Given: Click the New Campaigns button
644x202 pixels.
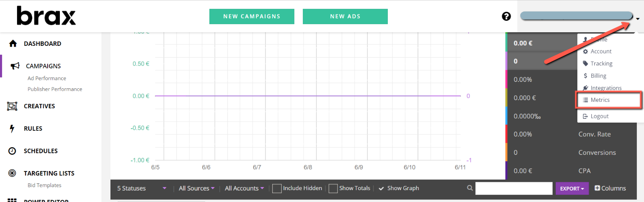Looking at the screenshot, I should pyautogui.click(x=252, y=17).
